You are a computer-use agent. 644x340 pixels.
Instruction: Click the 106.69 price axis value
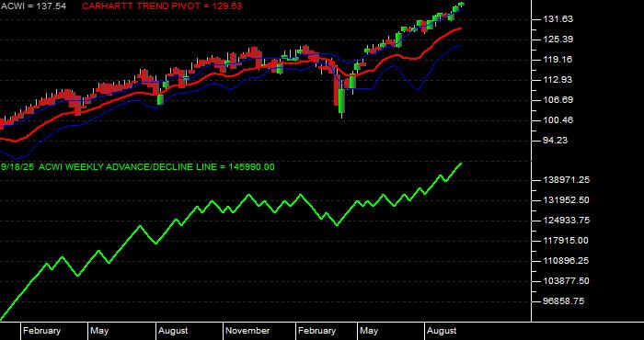558,100
